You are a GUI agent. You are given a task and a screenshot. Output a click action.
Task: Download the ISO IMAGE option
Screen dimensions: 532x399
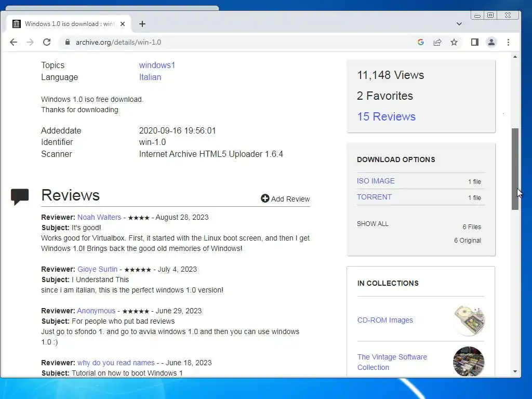[376, 181]
